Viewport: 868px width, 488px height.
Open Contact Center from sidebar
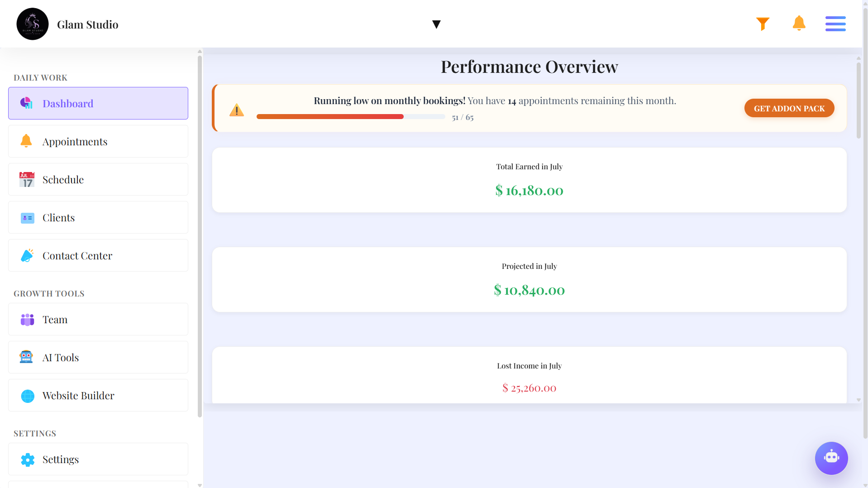pos(98,255)
